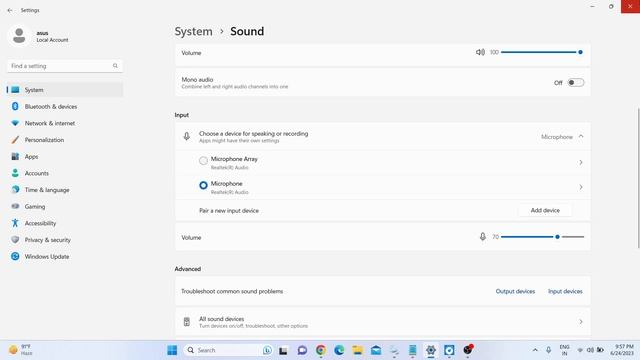Click the Find a setting search box
640x360 pixels.
click(64, 66)
